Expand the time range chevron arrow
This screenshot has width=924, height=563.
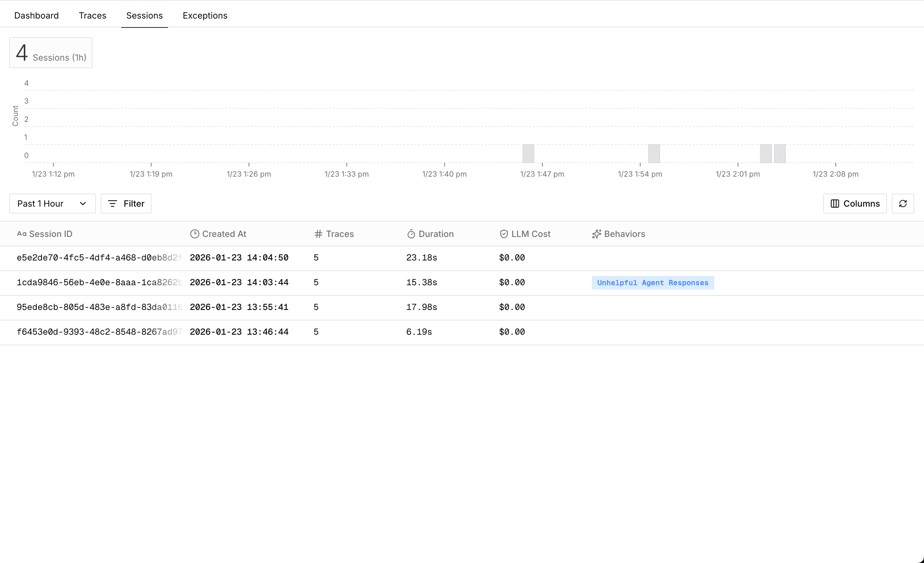(83, 204)
